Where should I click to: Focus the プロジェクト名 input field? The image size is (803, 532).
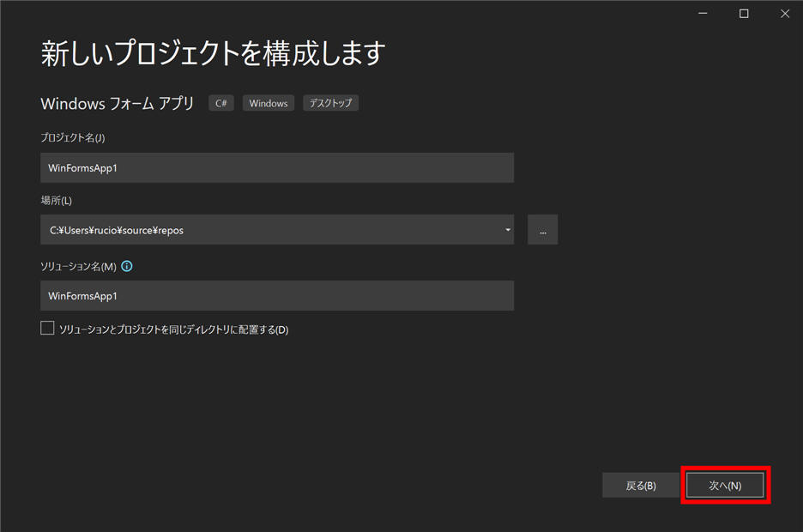277,168
